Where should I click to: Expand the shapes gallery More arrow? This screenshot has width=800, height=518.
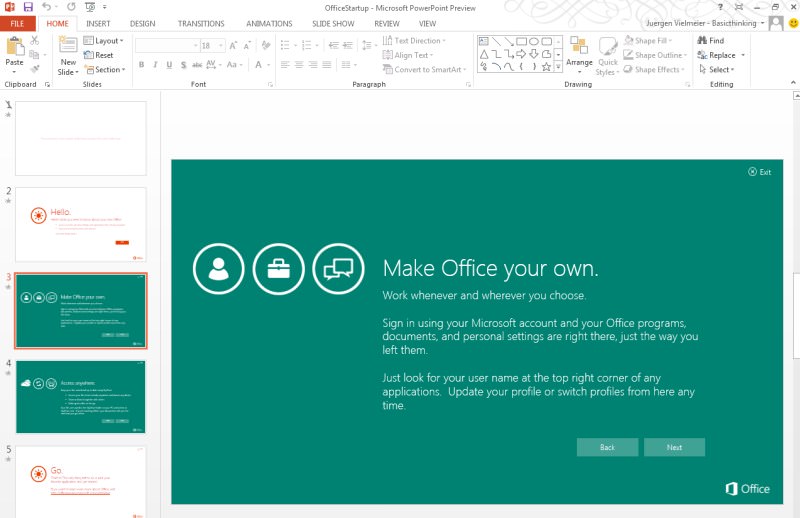[x=558, y=66]
